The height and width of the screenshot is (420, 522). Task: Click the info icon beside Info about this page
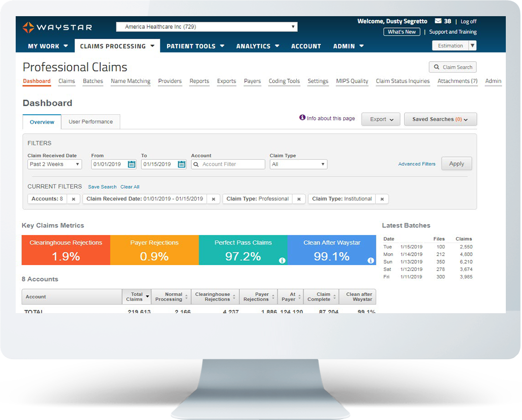302,118
